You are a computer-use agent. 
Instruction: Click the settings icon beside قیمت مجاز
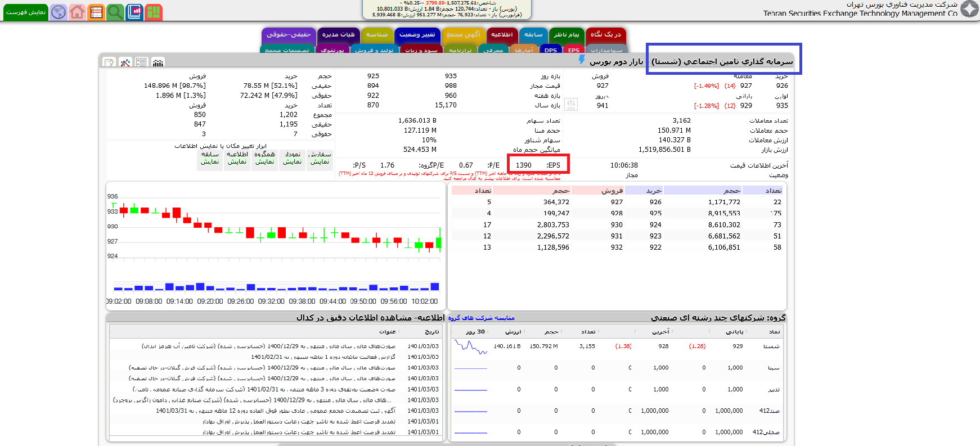pos(571,105)
